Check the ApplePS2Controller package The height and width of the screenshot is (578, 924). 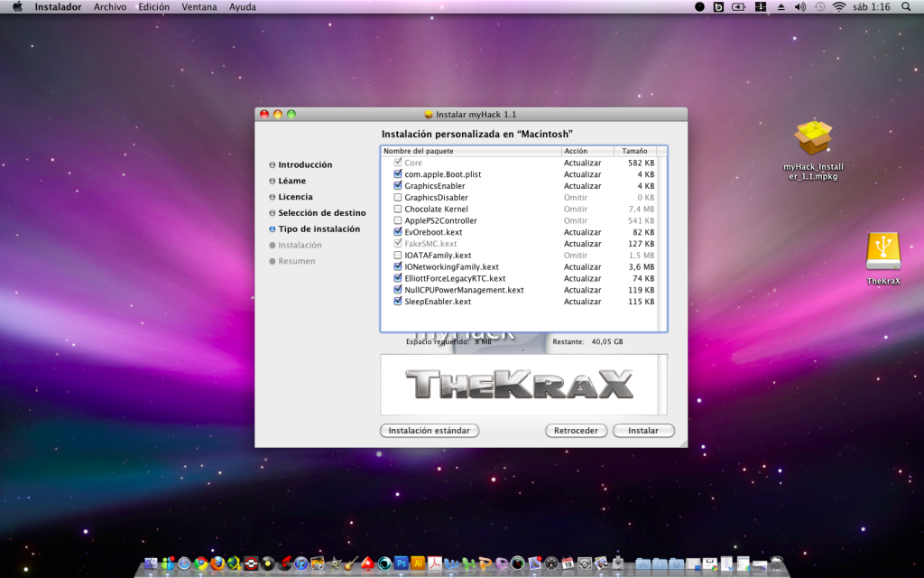(398, 220)
